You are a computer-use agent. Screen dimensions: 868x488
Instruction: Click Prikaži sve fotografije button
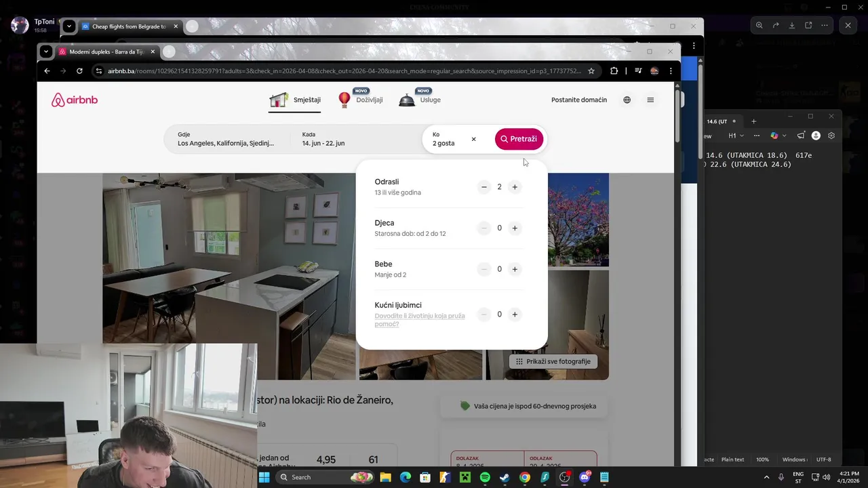[x=553, y=361]
